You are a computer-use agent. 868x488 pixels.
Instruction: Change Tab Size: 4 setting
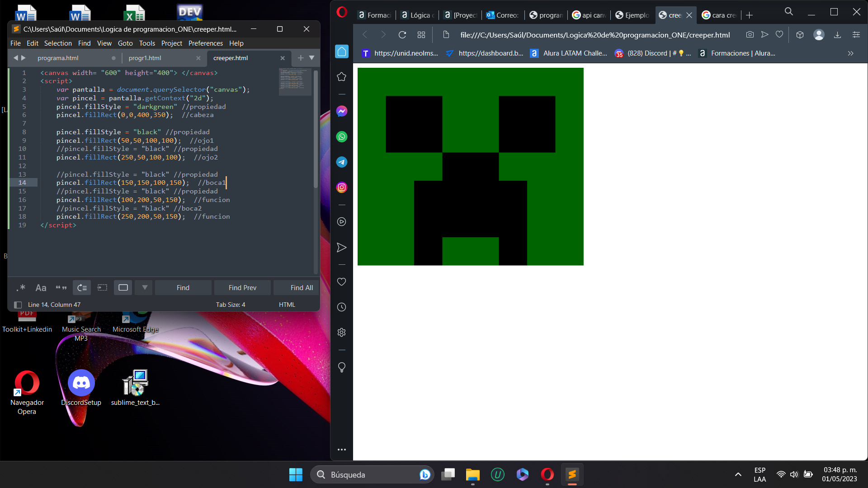pos(231,305)
